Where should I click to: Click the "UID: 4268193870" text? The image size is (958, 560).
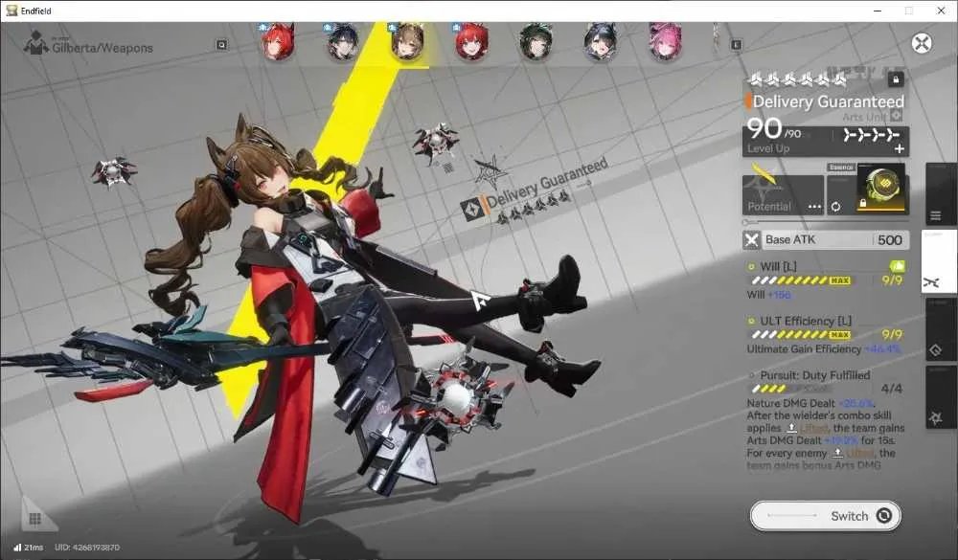[x=87, y=548]
